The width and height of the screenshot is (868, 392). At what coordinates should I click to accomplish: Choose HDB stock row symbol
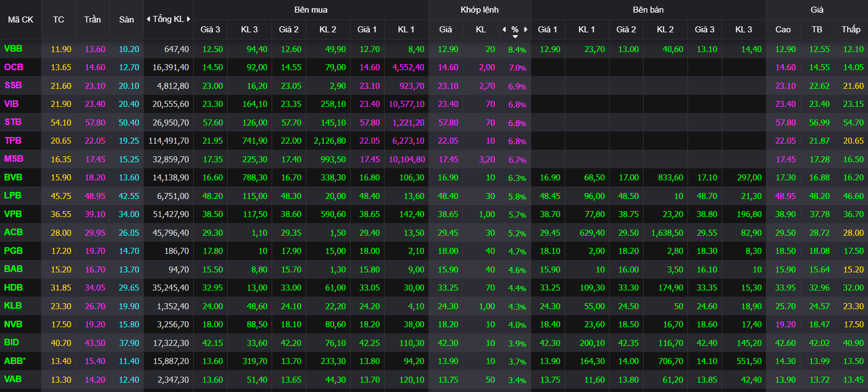click(13, 288)
